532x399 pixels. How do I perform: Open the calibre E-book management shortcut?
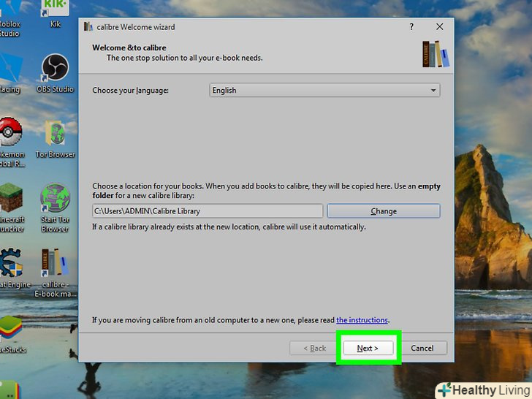[x=55, y=273]
